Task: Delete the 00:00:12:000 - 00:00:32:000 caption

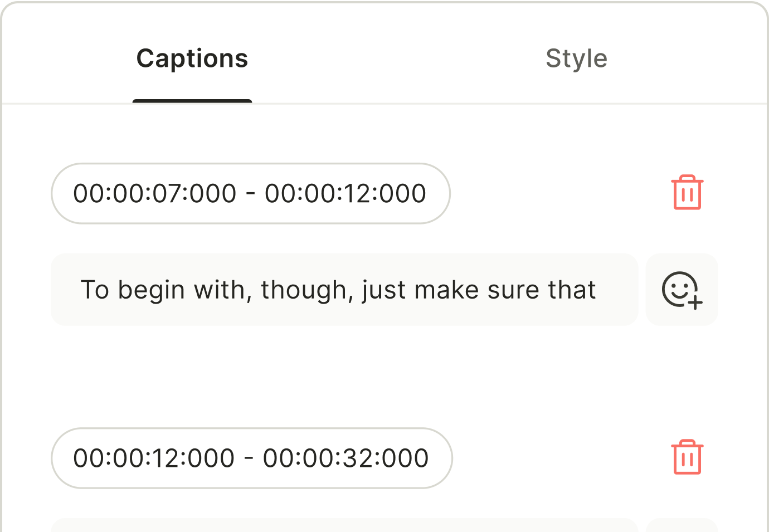Action: click(687, 457)
